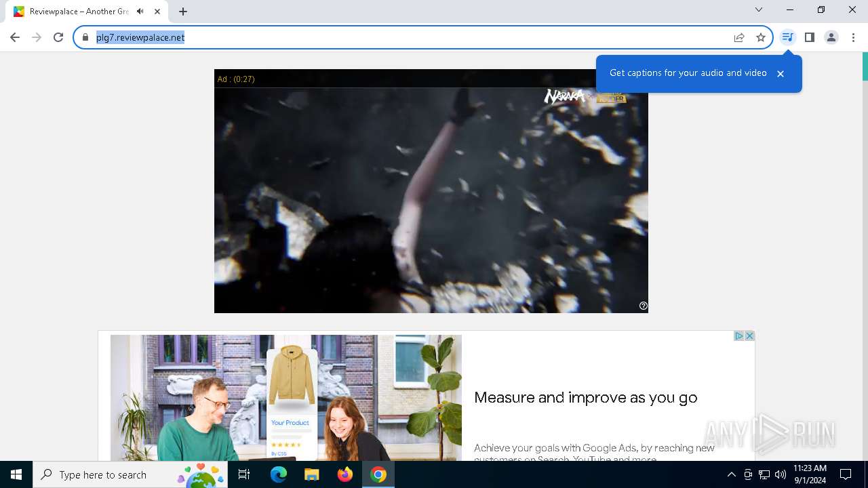This screenshot has height=488, width=868.
Task: Click the 'Ad : (0:27)' countdown label
Action: click(x=236, y=79)
